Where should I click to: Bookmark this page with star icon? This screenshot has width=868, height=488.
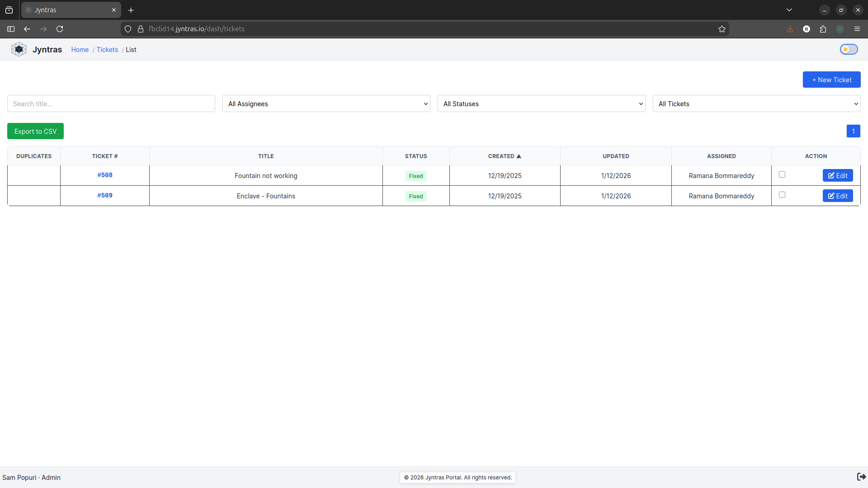pos(722,29)
